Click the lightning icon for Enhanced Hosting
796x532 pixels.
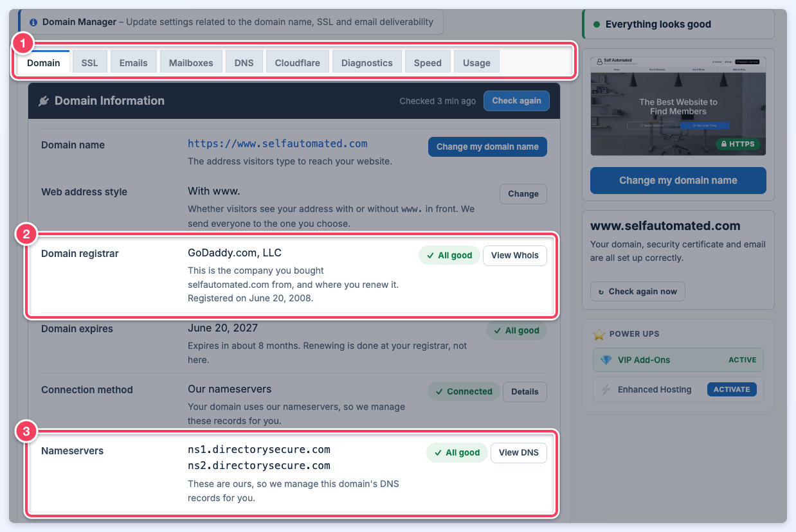pos(606,389)
